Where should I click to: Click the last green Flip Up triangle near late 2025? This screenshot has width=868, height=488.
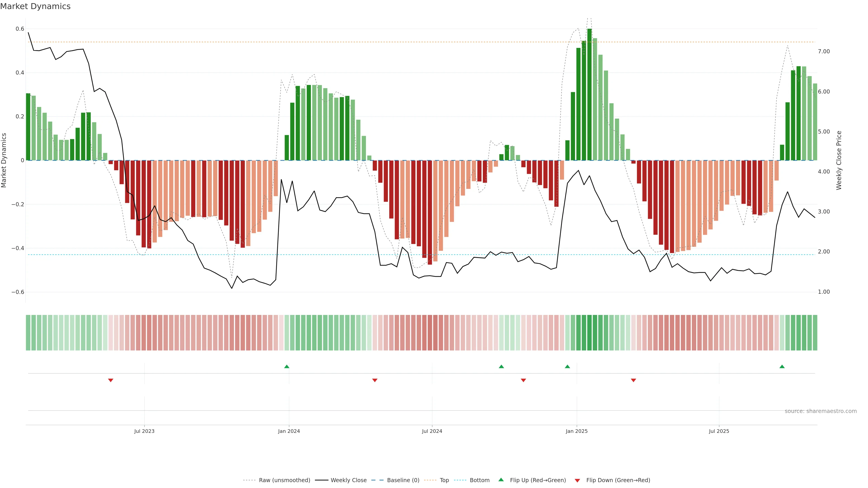[x=782, y=366]
